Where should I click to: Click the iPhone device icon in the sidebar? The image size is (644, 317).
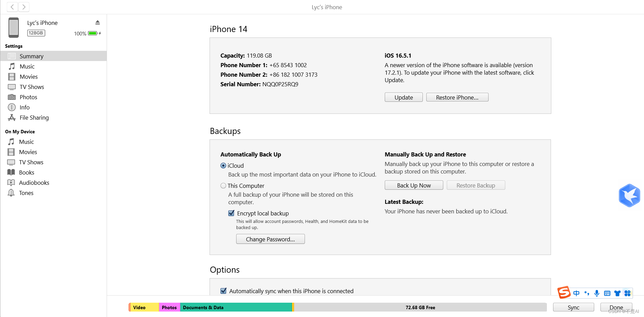[14, 28]
